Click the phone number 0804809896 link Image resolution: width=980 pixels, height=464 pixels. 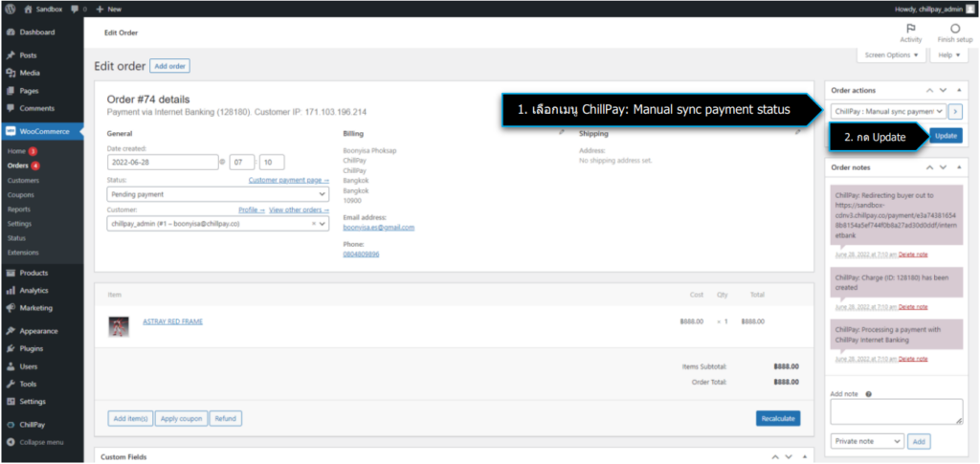click(361, 254)
